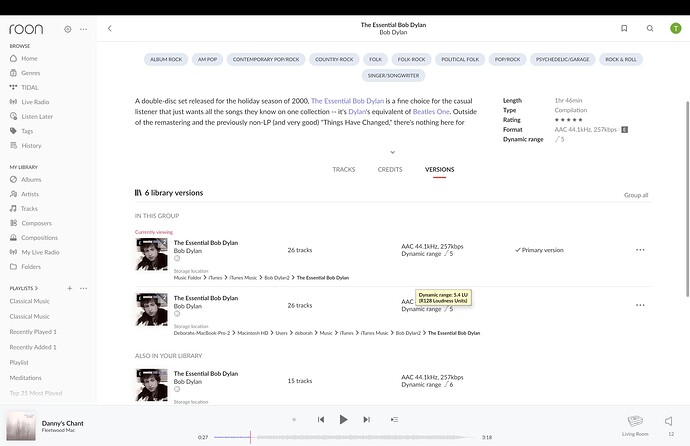Image resolution: width=690 pixels, height=446 pixels.
Task: Open the playlists three-dot menu
Action: tap(84, 288)
